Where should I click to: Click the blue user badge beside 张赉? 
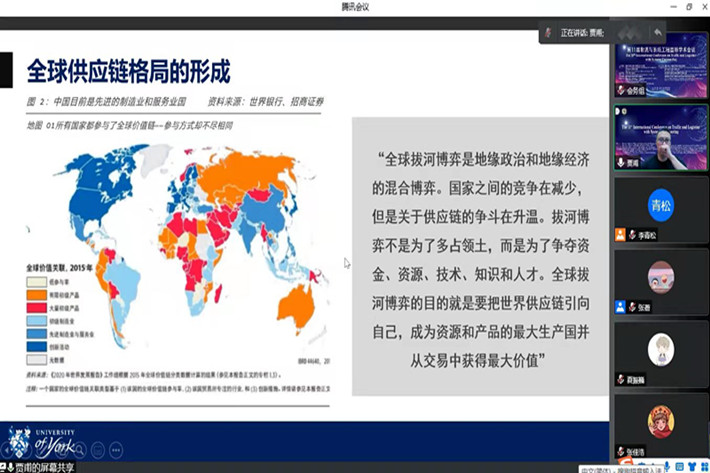(x=620, y=308)
